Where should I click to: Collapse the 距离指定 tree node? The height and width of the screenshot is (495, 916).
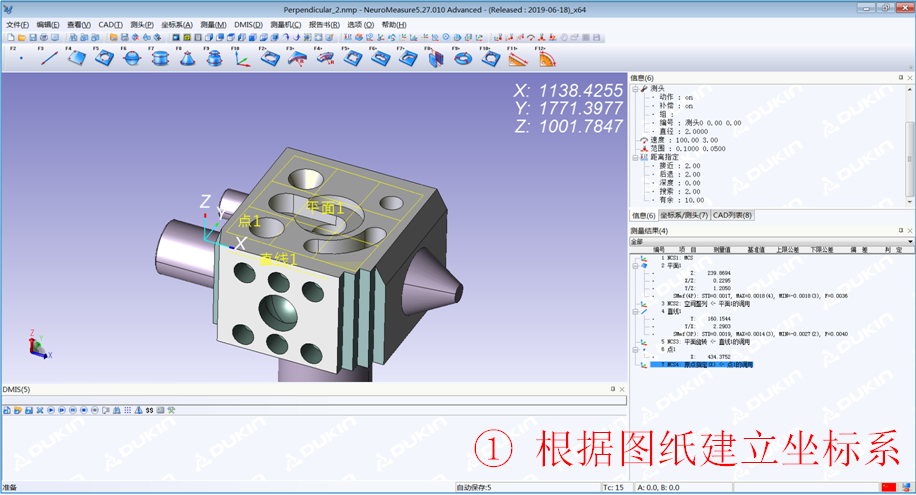(x=634, y=156)
